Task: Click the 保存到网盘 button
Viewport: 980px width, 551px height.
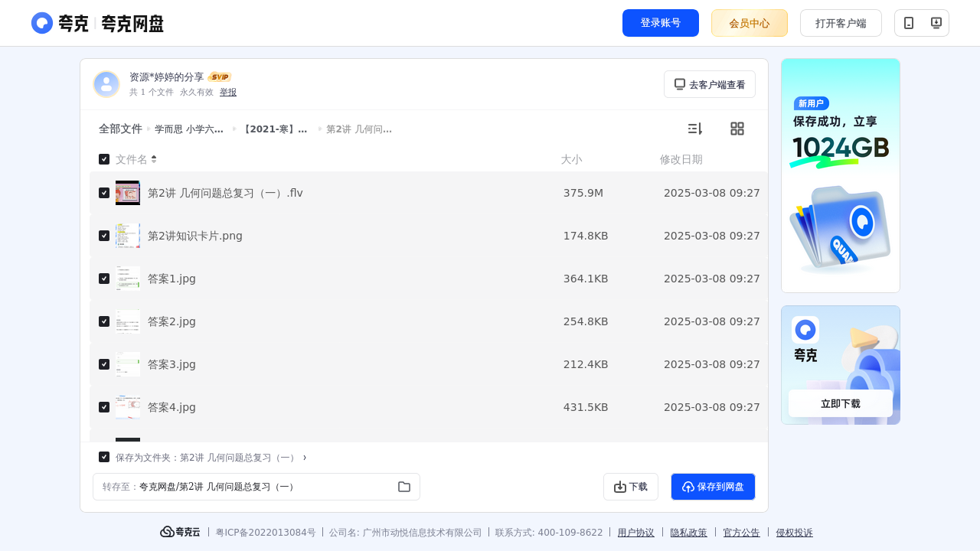Action: 714,487
